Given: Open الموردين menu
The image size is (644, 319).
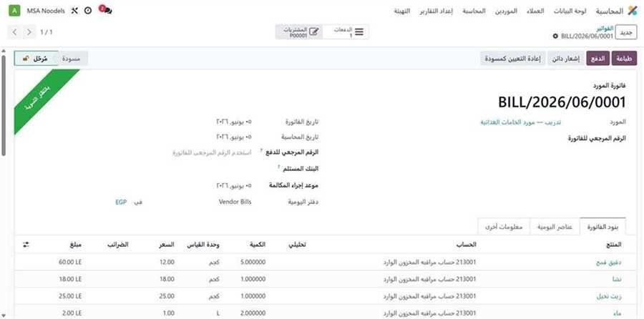Looking at the screenshot, I should [x=506, y=11].
